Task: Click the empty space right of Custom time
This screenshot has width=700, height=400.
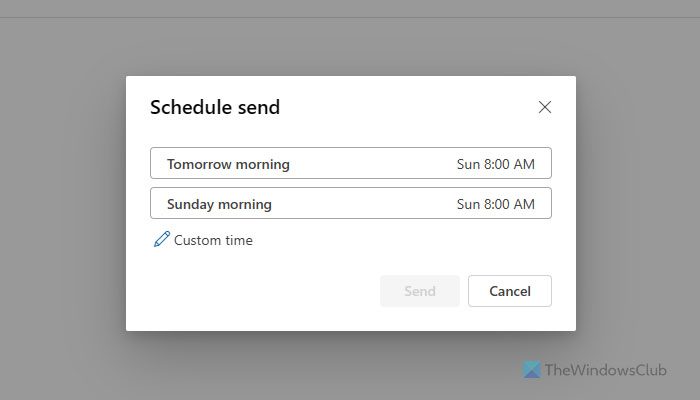Action: click(400, 240)
